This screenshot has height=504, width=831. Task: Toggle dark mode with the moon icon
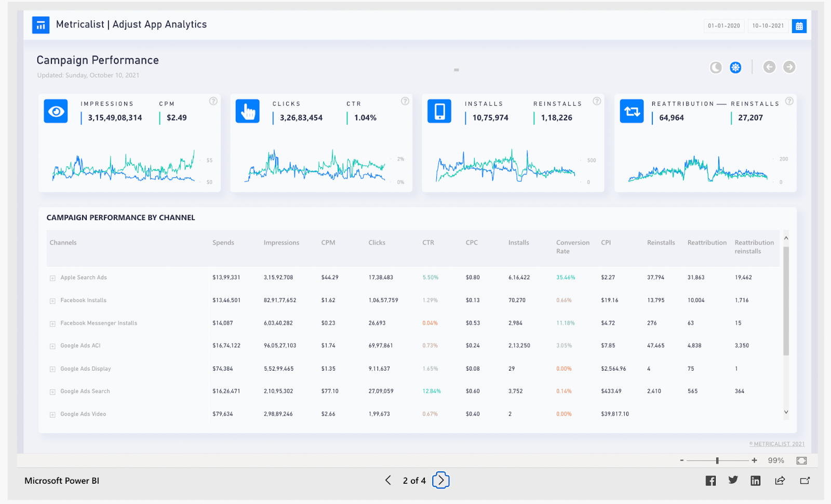(715, 67)
